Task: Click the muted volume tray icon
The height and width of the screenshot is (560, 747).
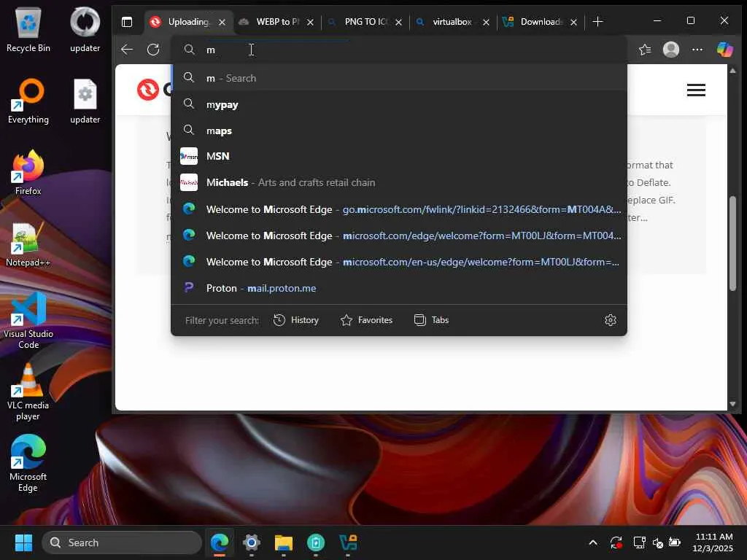Action: [x=657, y=542]
